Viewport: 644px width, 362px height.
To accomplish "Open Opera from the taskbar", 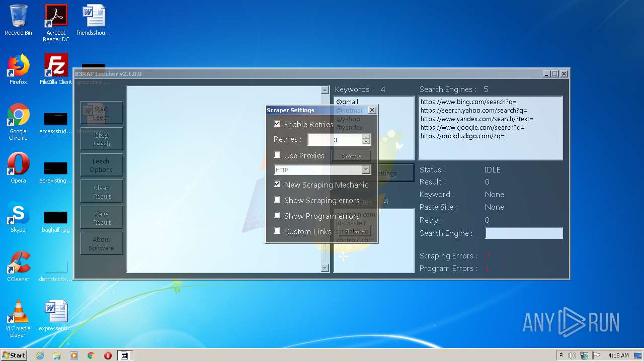I will click(x=108, y=355).
